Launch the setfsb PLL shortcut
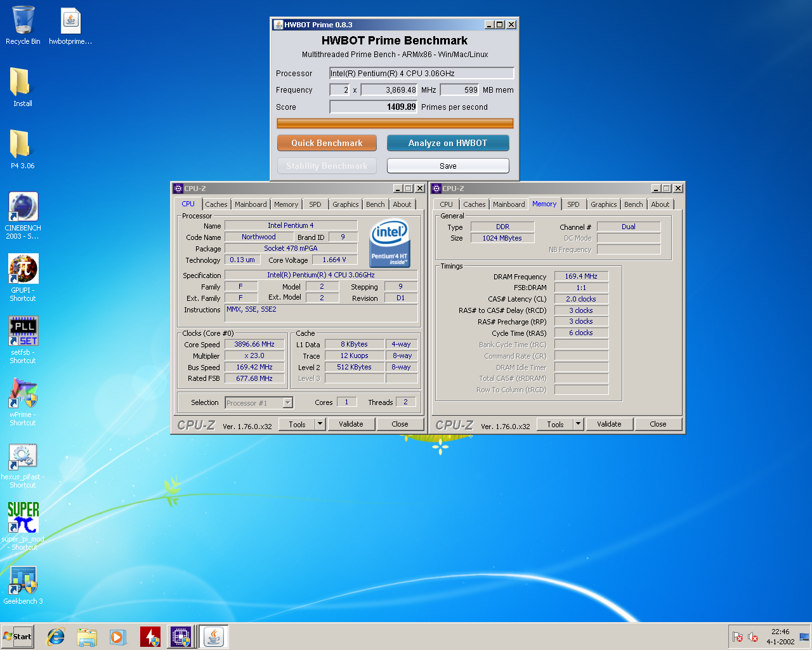 (23, 340)
